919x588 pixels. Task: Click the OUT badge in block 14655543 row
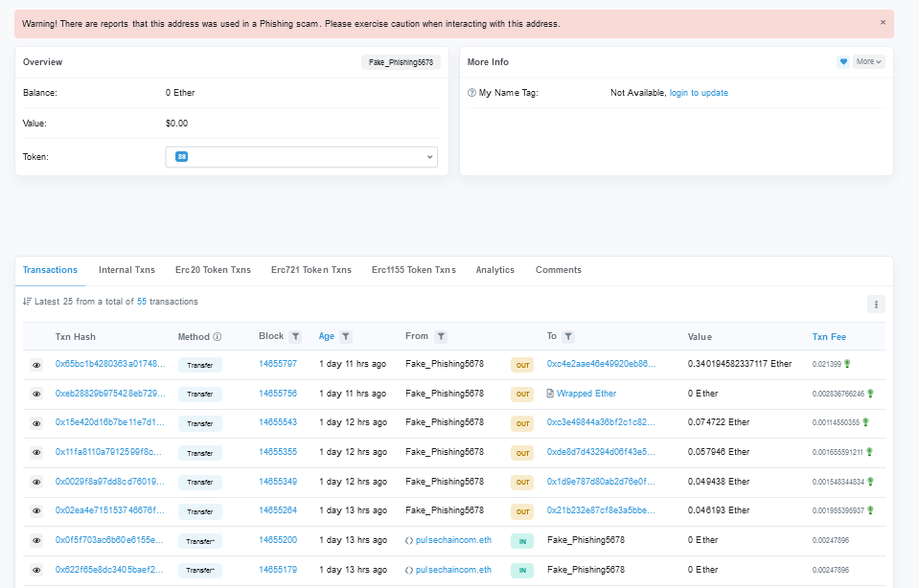(522, 423)
